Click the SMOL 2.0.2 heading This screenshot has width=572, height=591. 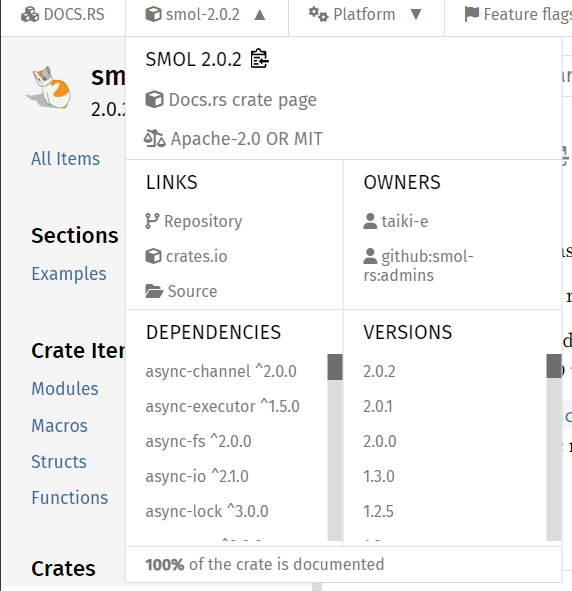coord(193,59)
